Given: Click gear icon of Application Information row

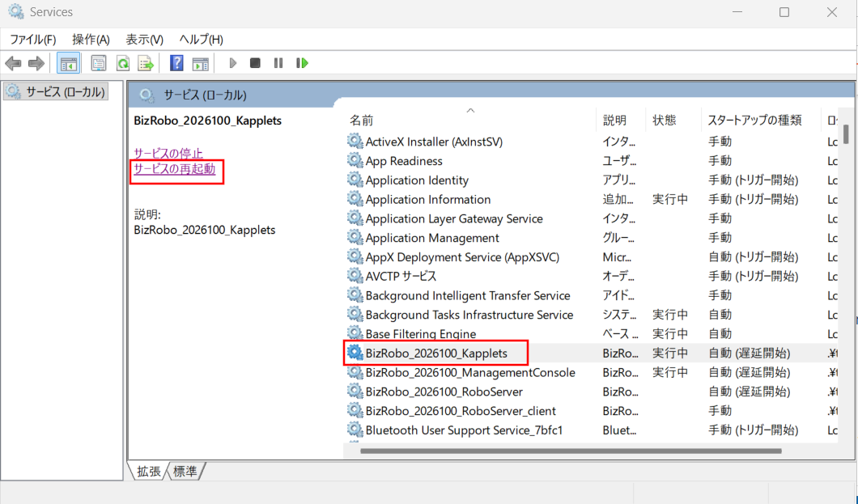Looking at the screenshot, I should pyautogui.click(x=355, y=199).
